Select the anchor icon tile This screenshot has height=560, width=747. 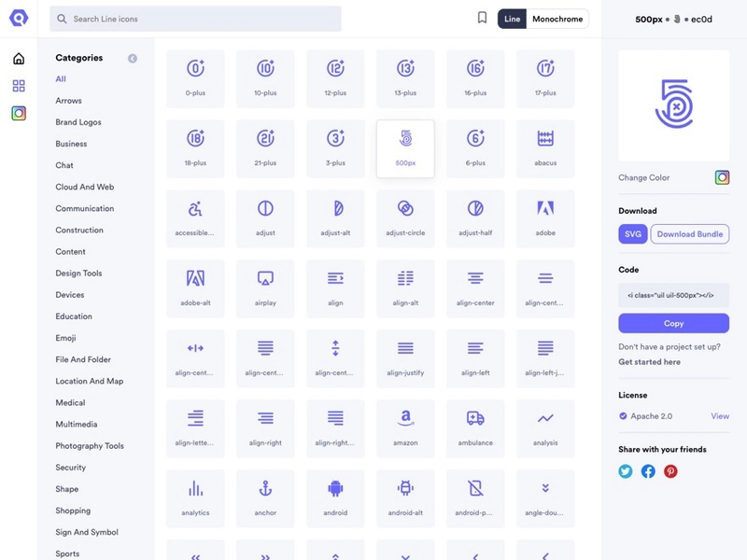(x=265, y=498)
